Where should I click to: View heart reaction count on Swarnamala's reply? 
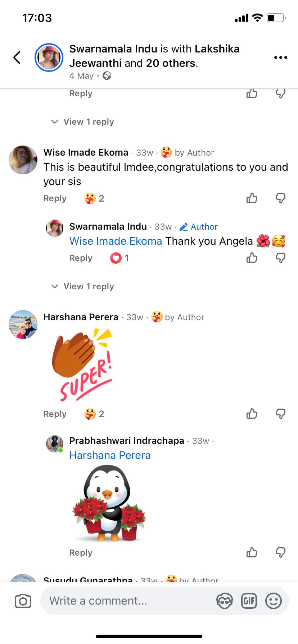119,258
